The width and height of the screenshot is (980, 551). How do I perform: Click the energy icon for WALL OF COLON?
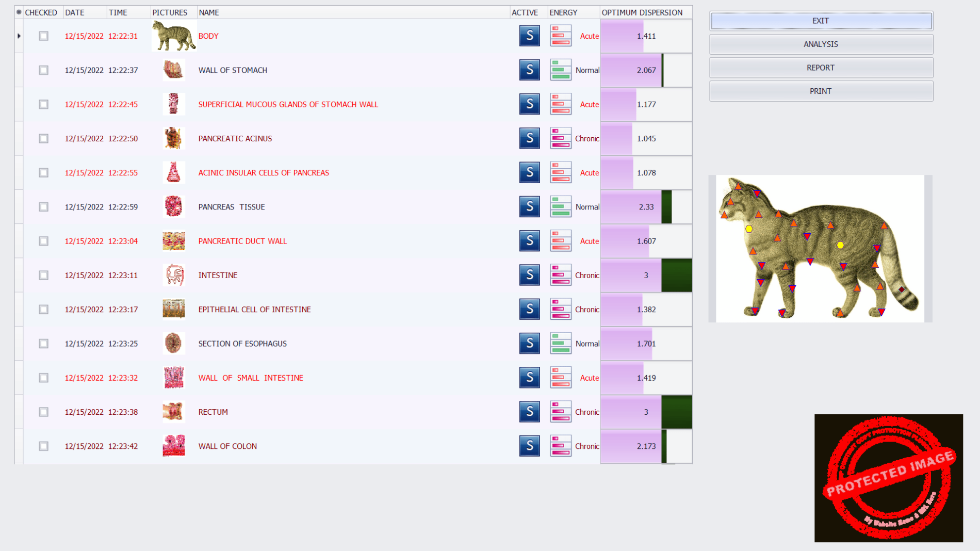[x=560, y=446]
